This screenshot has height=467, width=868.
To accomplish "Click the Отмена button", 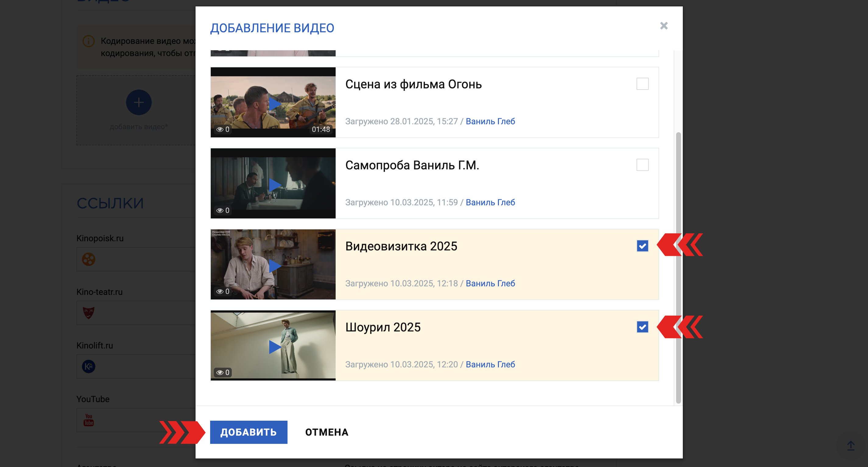I will [326, 432].
